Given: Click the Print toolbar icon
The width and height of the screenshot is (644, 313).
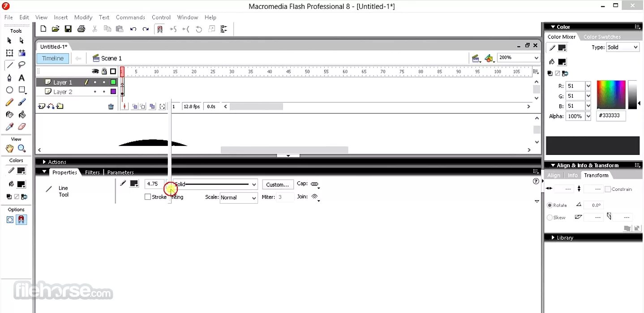Looking at the screenshot, I should coord(81,29).
